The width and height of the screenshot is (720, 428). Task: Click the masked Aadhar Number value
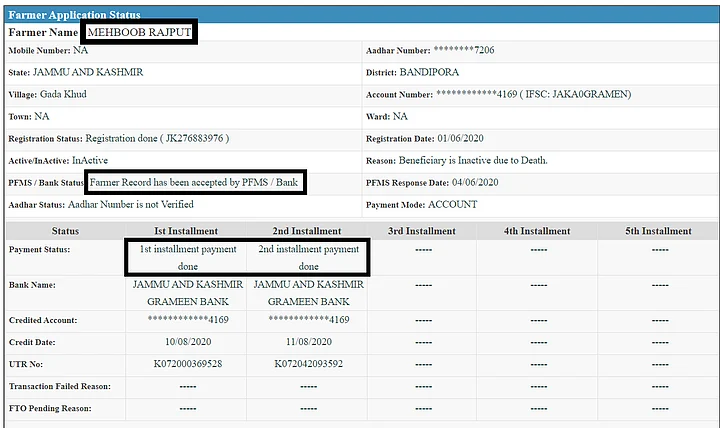464,50
